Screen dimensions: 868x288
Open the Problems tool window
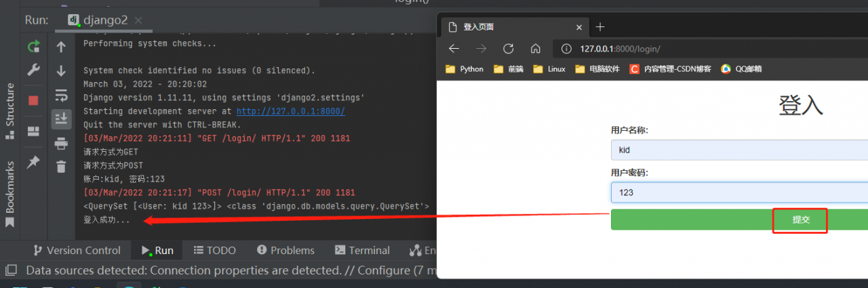[285, 250]
